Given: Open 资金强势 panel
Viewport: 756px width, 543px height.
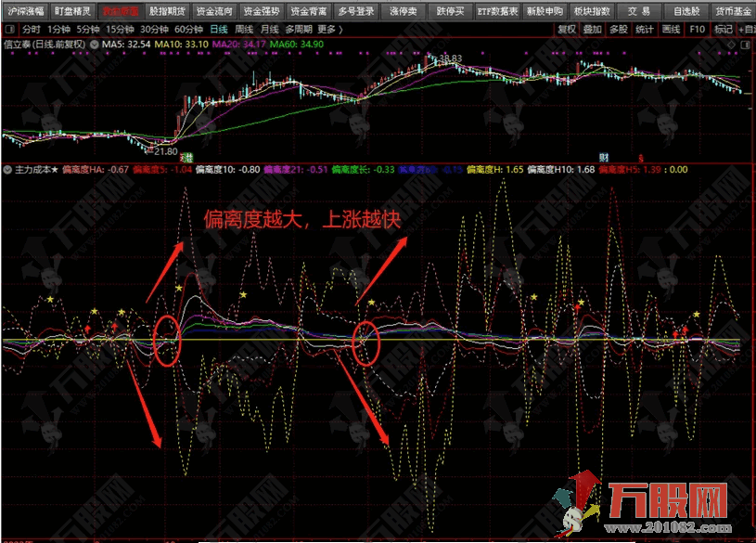Looking at the screenshot, I should click(262, 10).
